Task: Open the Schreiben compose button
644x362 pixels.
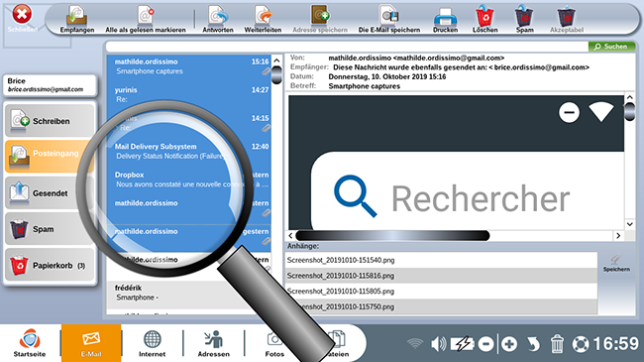Action: click(50, 121)
